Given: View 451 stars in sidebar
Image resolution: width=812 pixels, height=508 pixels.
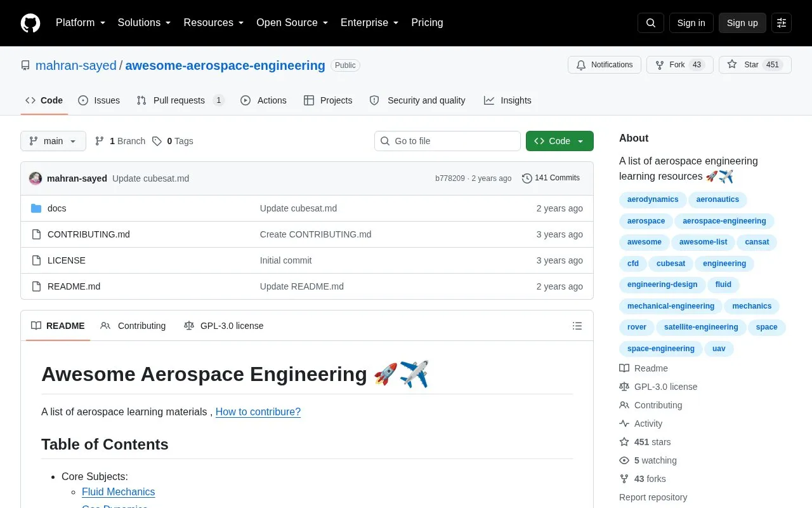Looking at the screenshot, I should click(645, 442).
